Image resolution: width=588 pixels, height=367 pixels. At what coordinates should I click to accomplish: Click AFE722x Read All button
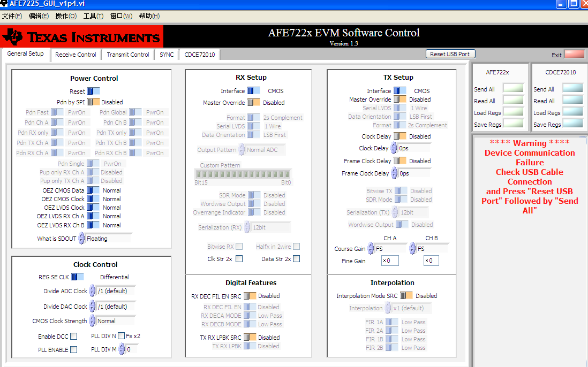pyautogui.click(x=514, y=100)
